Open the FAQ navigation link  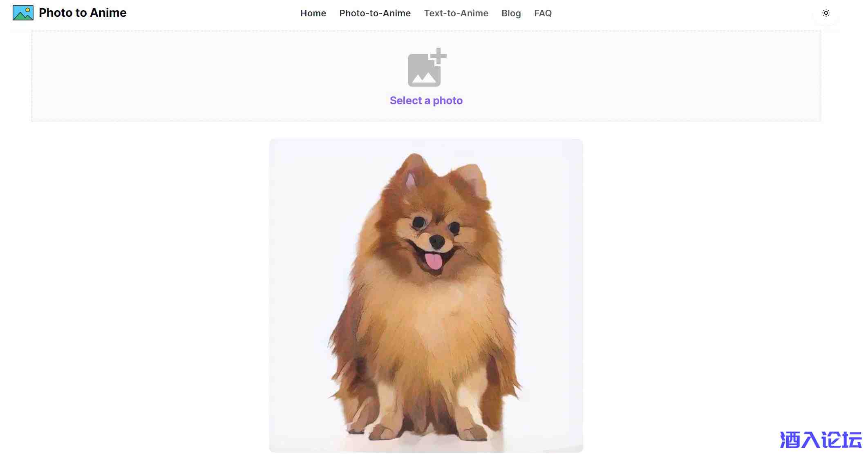(543, 13)
